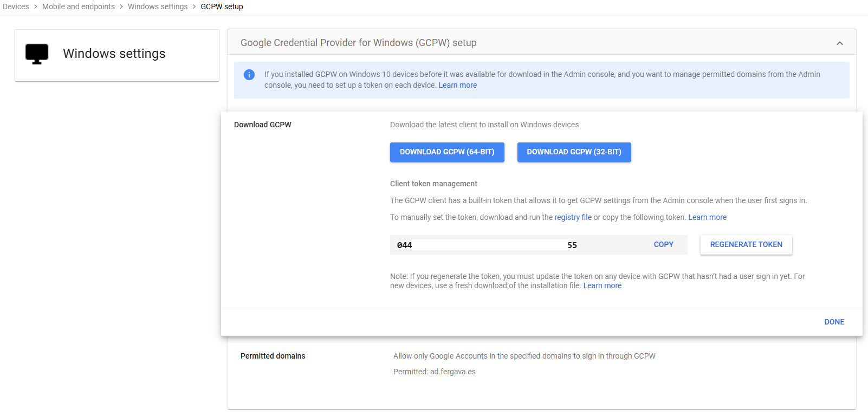Image resolution: width=868 pixels, height=416 pixels.
Task: Go to Mobile and endpoints breadcrumb
Action: click(79, 6)
